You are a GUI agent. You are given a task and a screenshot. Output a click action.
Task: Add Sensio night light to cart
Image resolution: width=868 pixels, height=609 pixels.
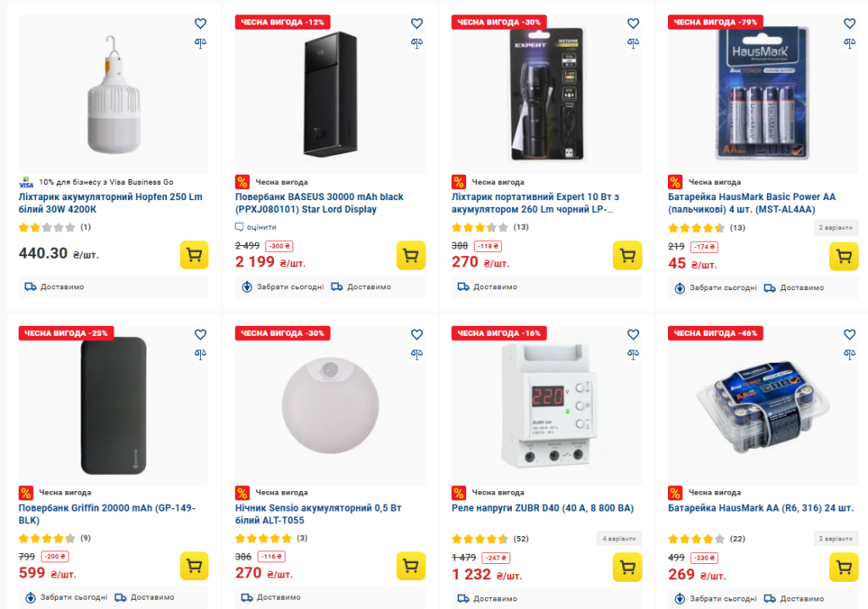(410, 566)
